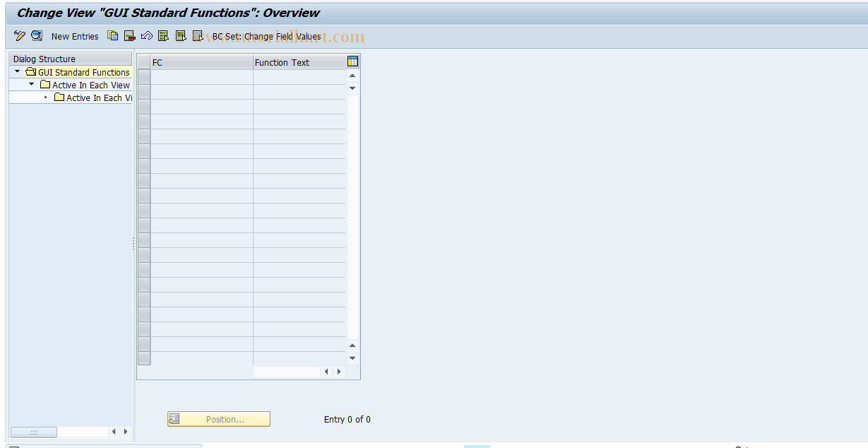This screenshot has height=448, width=868.
Task: Click the first empty Function Text cell
Action: tap(299, 77)
